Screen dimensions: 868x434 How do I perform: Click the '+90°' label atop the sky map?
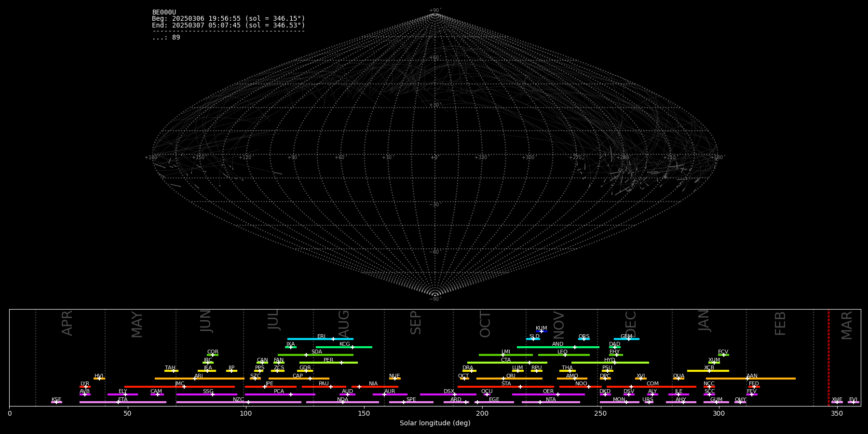(x=435, y=10)
